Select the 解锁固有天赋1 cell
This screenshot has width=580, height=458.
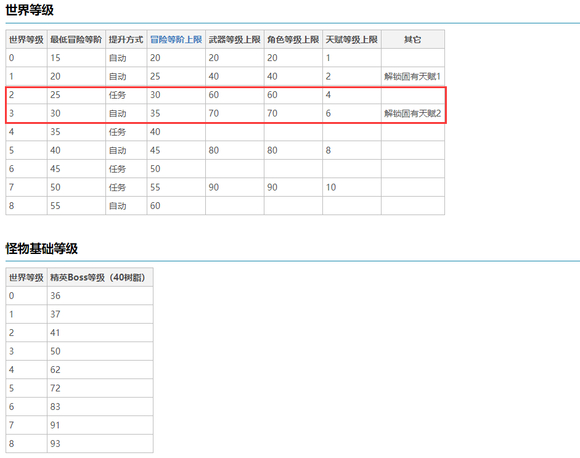pos(413,77)
